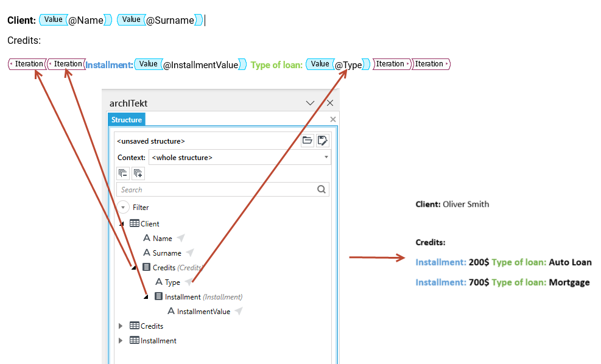Click the table icon of the collapsed Credits node

(134, 326)
